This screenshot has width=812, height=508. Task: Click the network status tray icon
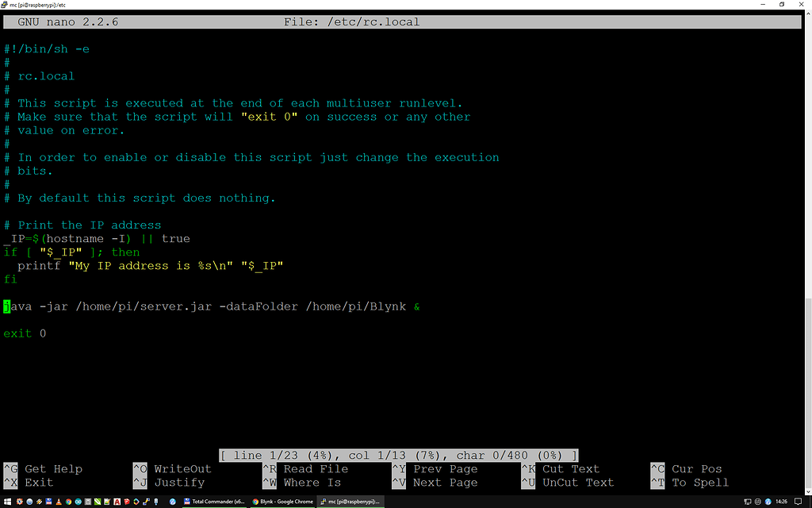pyautogui.click(x=747, y=501)
